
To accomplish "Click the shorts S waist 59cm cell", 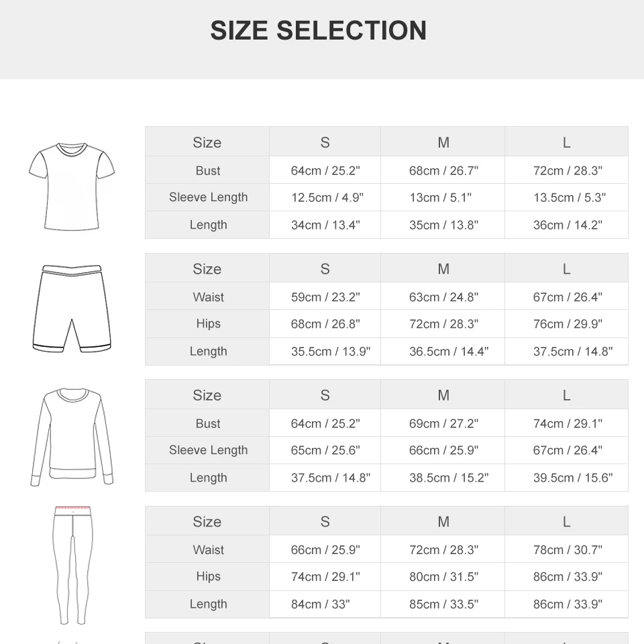I will point(325,297).
